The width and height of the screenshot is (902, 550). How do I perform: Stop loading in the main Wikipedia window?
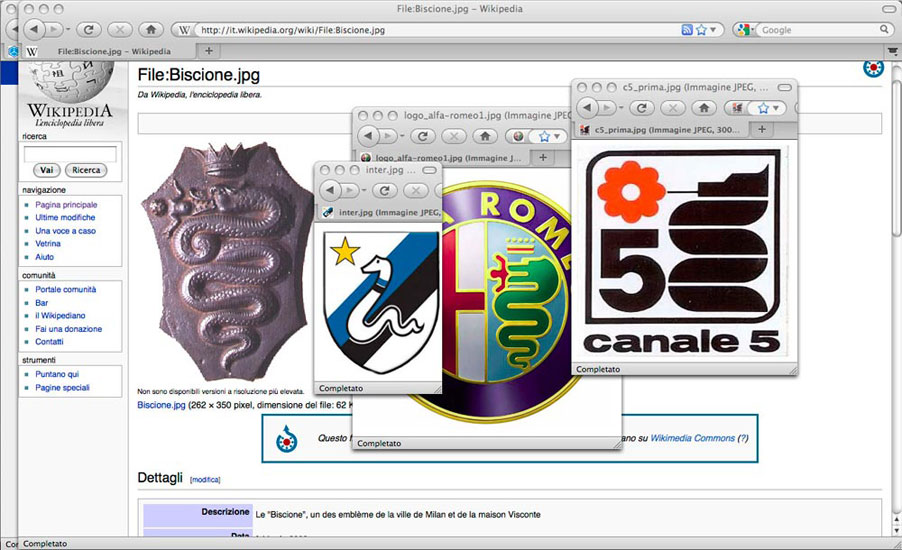pos(119,29)
